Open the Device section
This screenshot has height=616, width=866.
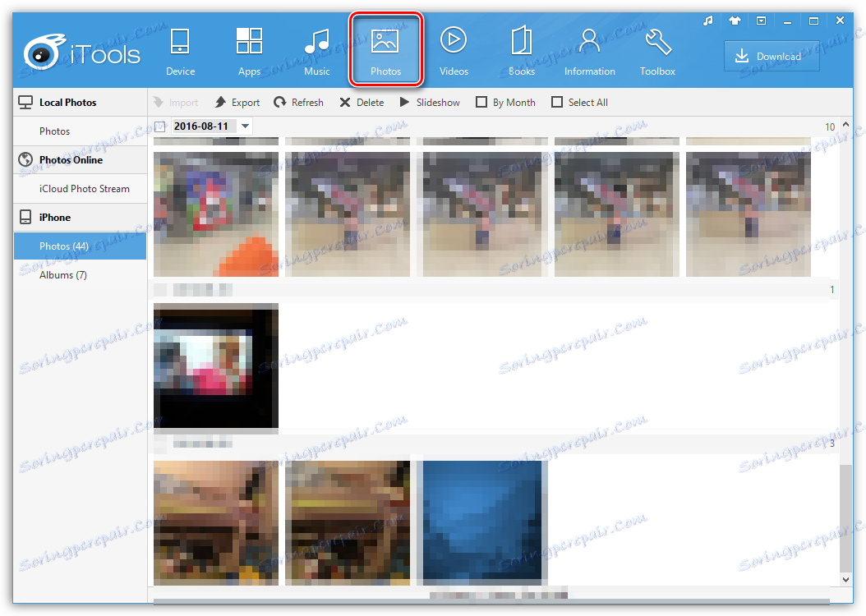pyautogui.click(x=180, y=52)
